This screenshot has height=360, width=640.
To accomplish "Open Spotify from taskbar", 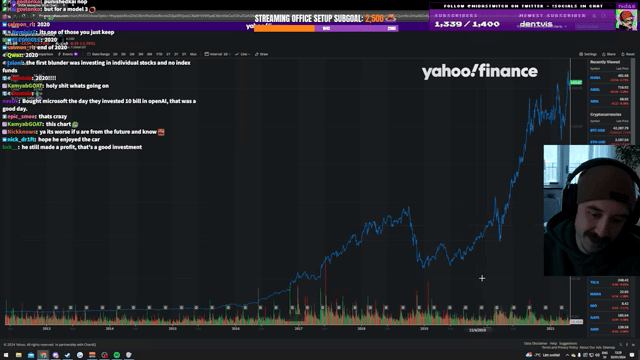I will pos(117,355).
